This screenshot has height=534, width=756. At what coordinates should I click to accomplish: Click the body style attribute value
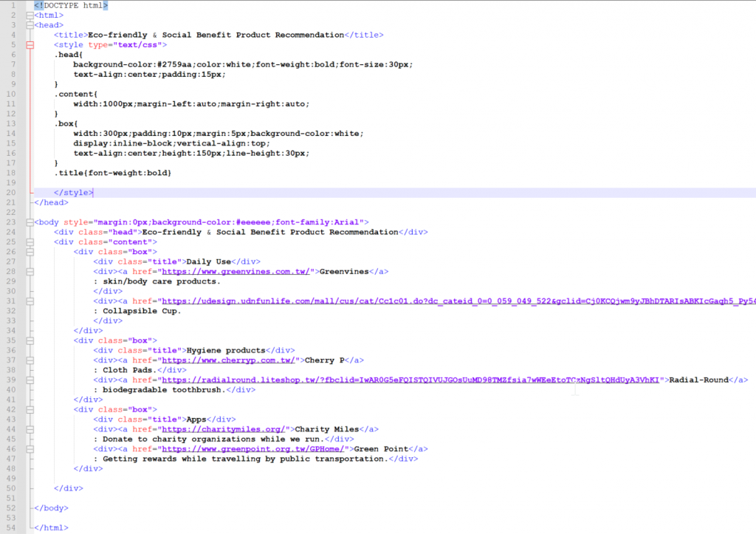tap(229, 222)
